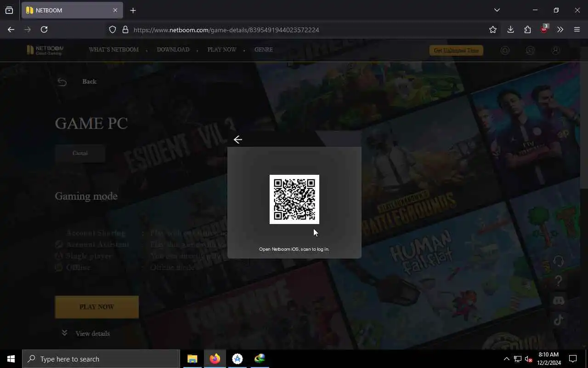588x368 pixels.
Task: Show hidden system tray icons
Action: coord(506,359)
